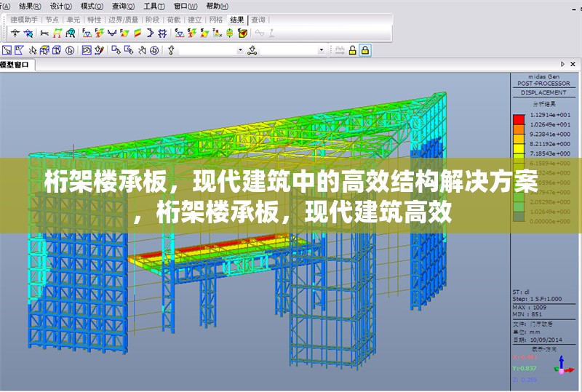582x392 pixels.
Task: Click Beam Stresses icon with sigma and lightning
Action: [192, 33]
